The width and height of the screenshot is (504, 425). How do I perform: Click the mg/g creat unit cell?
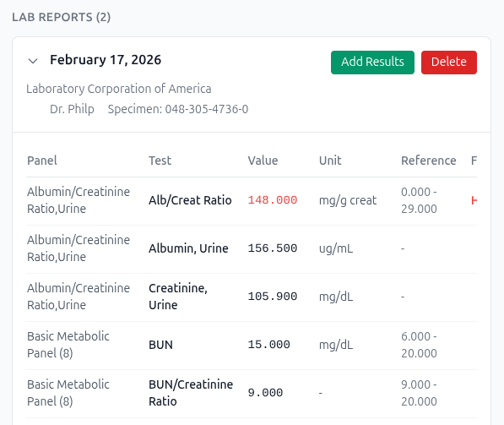[x=348, y=200]
